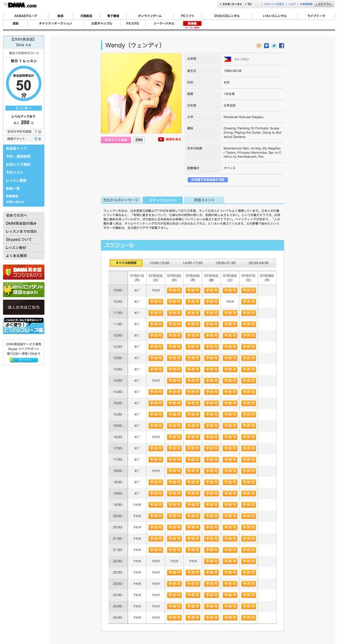
Task: Click the Mixi share icon
Action: pyautogui.click(x=259, y=46)
